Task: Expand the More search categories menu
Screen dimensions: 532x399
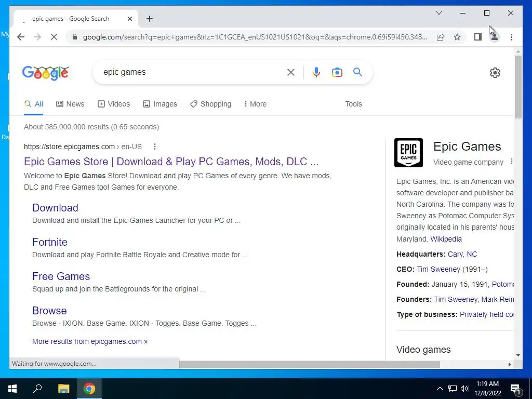Action: coord(255,104)
